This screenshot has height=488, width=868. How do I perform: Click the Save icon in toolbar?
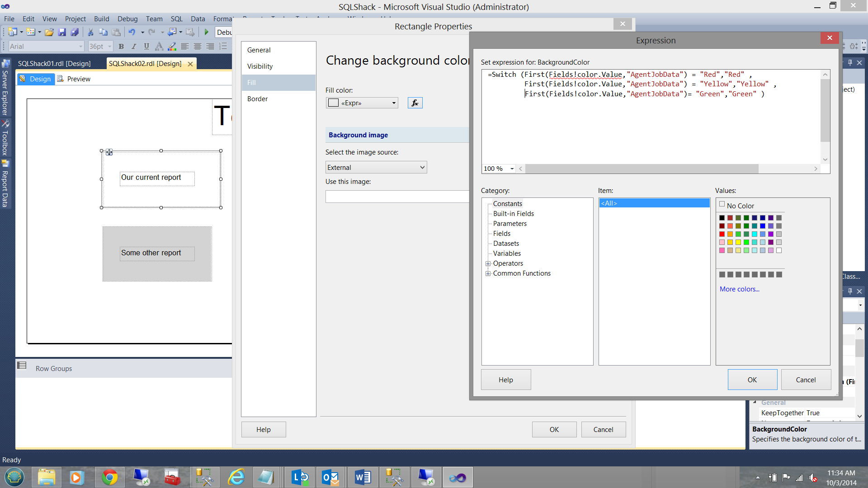pos(62,32)
